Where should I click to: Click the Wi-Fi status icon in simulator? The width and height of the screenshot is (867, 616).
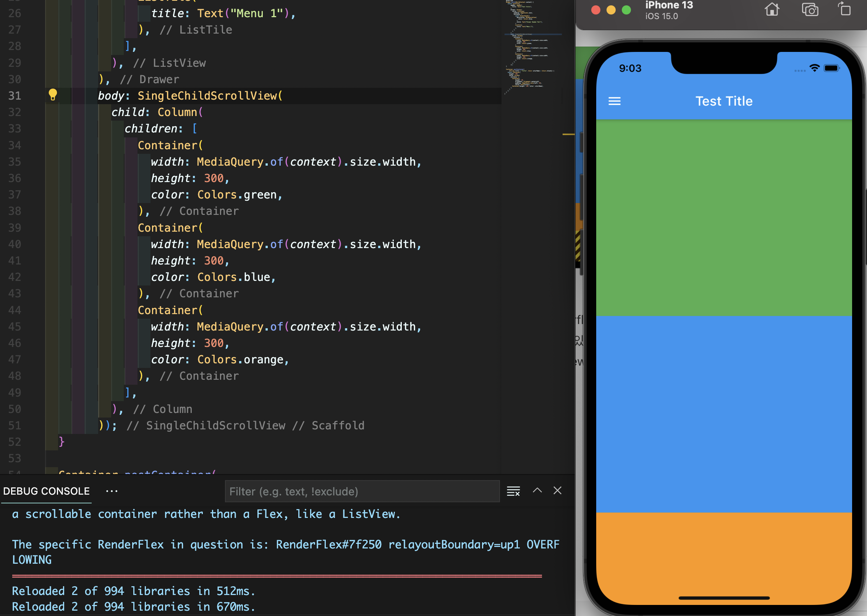[x=814, y=68]
